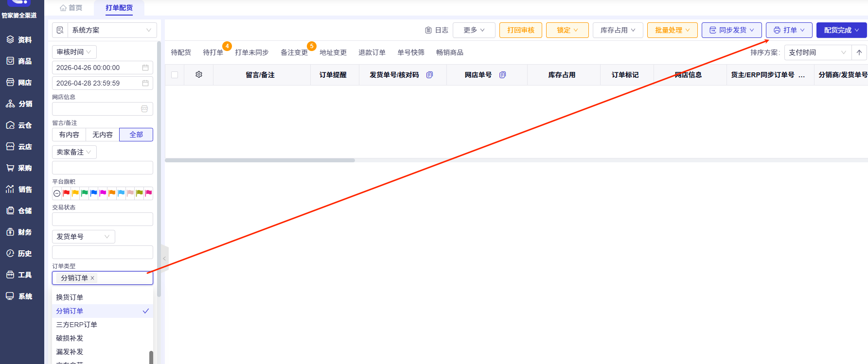Image resolution: width=868 pixels, height=364 pixels.
Task: Toggle the magenta platform flag
Action: [x=103, y=193]
